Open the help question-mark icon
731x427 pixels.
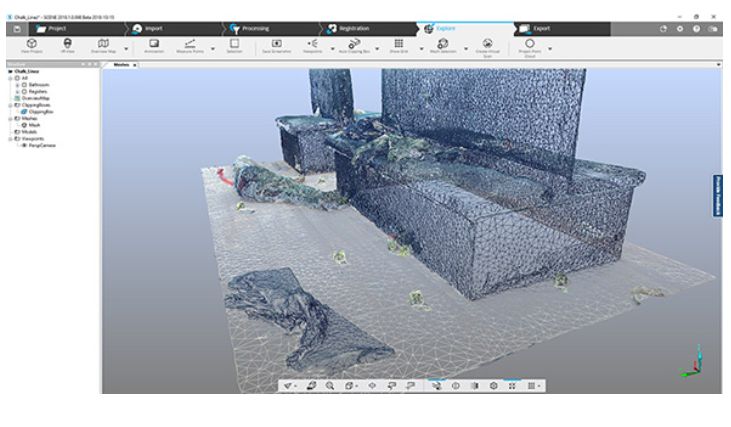pos(696,29)
